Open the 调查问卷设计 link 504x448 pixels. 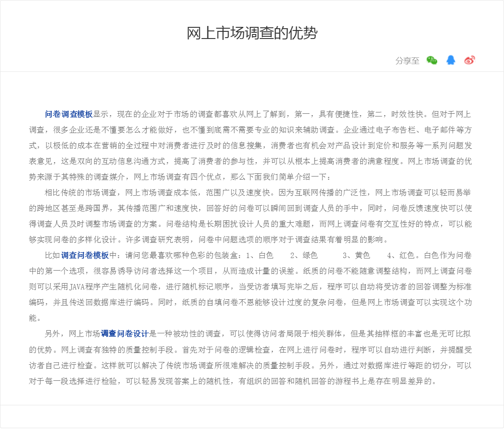[125, 334]
